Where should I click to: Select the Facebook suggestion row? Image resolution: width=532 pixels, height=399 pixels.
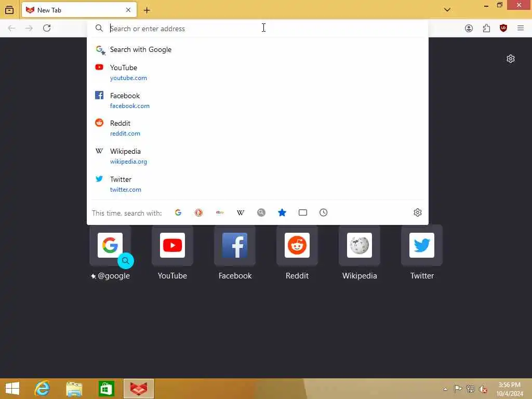(258, 100)
